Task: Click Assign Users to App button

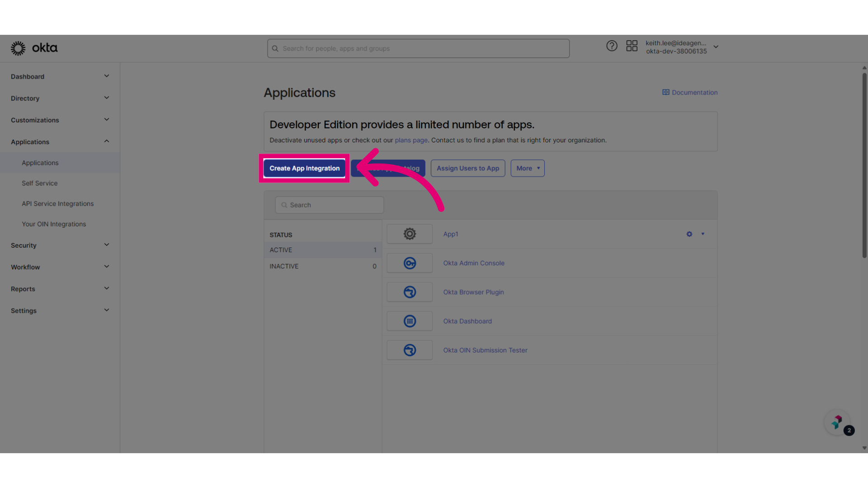Action: (468, 168)
